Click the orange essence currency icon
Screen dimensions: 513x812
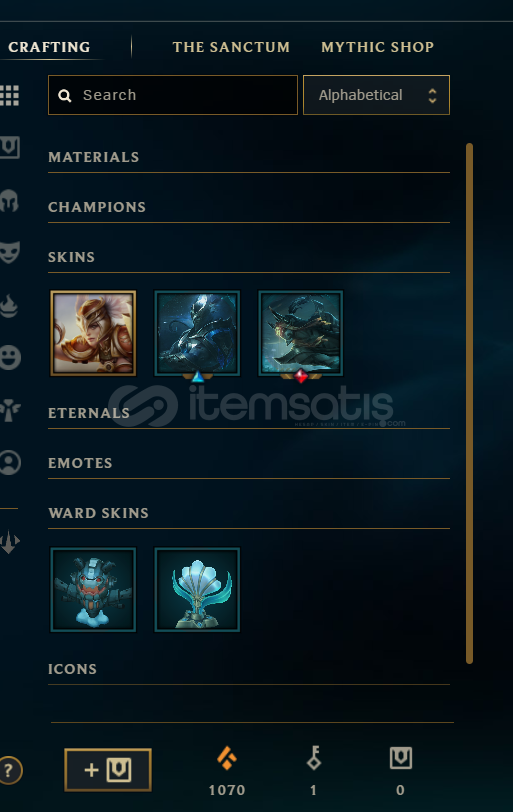coord(227,758)
